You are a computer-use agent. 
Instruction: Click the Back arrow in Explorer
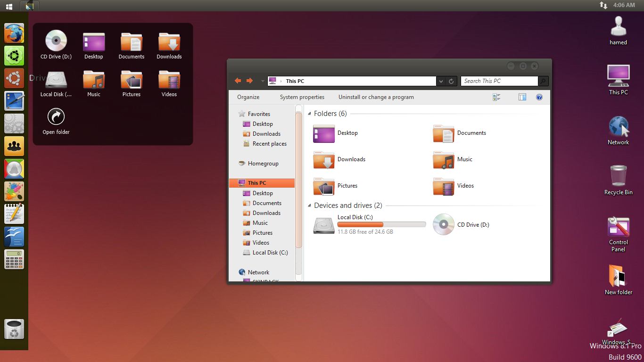pyautogui.click(x=238, y=81)
